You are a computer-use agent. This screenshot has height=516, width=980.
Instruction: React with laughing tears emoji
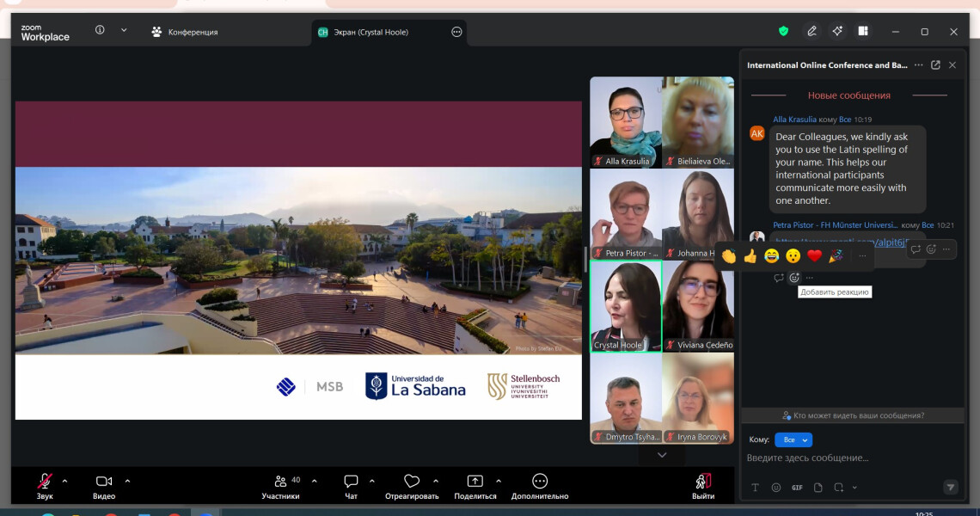point(772,255)
